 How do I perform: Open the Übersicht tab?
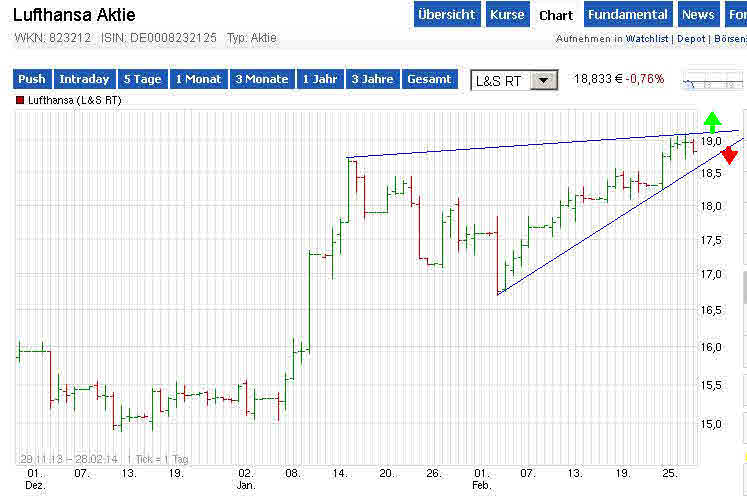[x=447, y=14]
